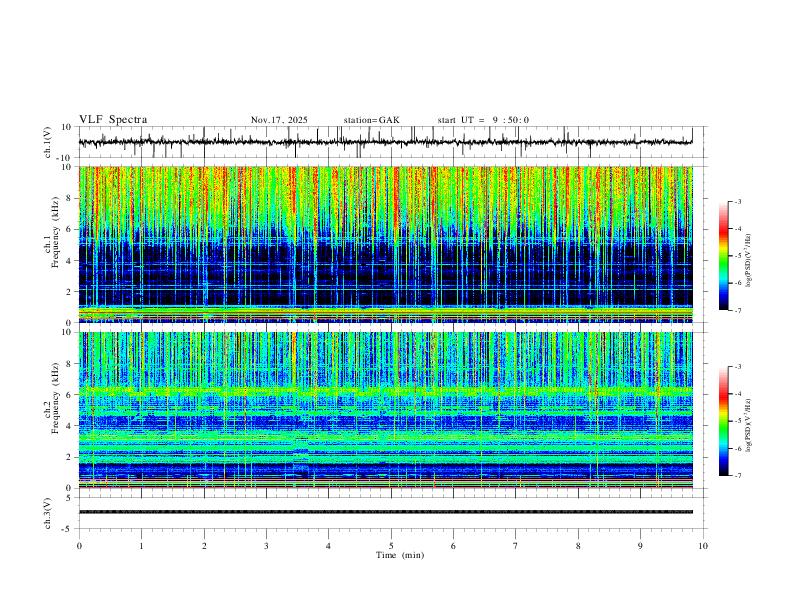Viewport: 792px width, 612px height.
Task: Click the "Time (min)" axis title
Action: click(x=400, y=555)
